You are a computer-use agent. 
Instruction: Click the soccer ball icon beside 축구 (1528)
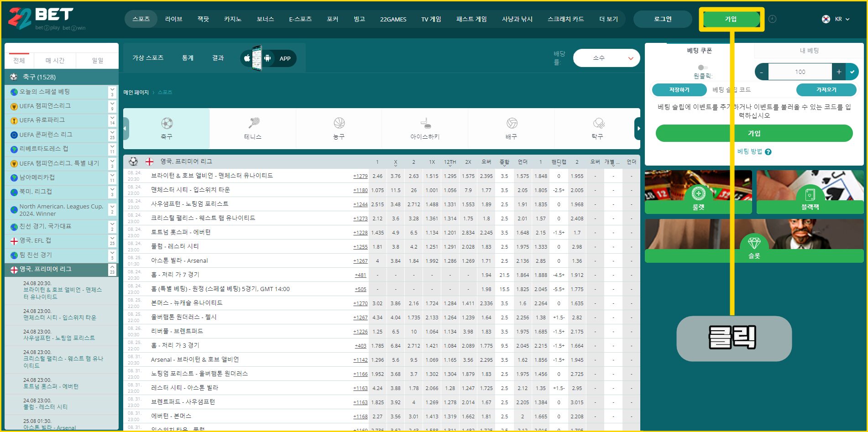[14, 77]
